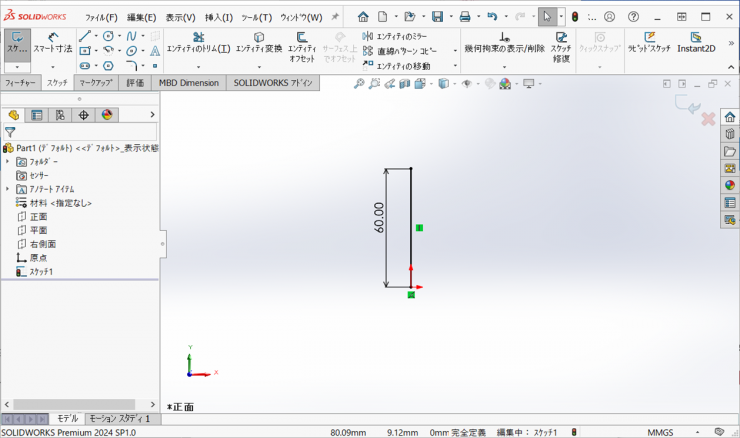Open the DisplayManager tab in the left panel
This screenshot has height=438, width=740.
coord(107,115)
